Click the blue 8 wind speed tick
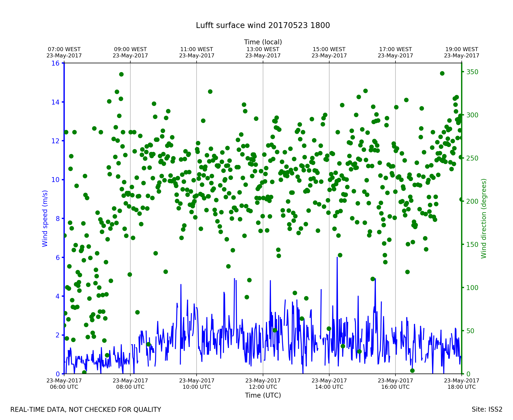This screenshot has width=513, height=420. pyautogui.click(x=58, y=219)
